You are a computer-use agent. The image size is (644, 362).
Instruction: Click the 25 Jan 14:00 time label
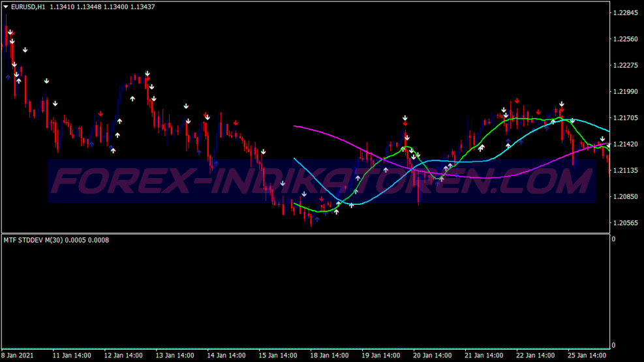click(x=587, y=355)
